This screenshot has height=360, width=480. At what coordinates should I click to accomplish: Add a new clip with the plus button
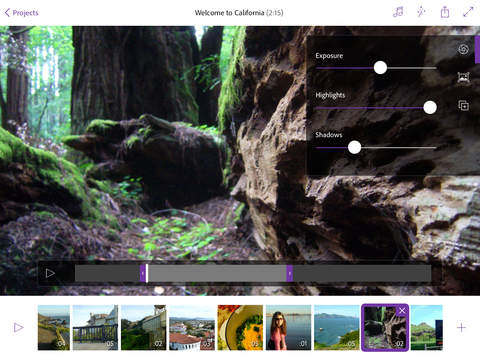(461, 328)
